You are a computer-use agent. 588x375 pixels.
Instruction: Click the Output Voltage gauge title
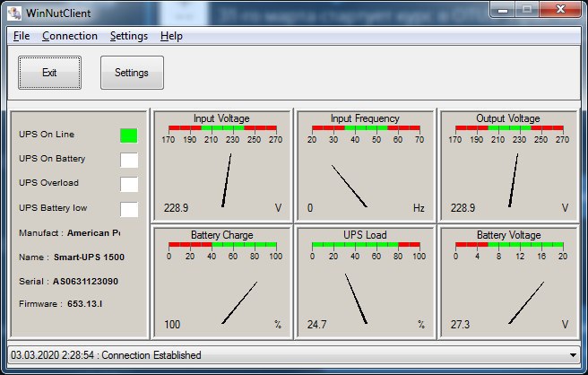click(508, 118)
